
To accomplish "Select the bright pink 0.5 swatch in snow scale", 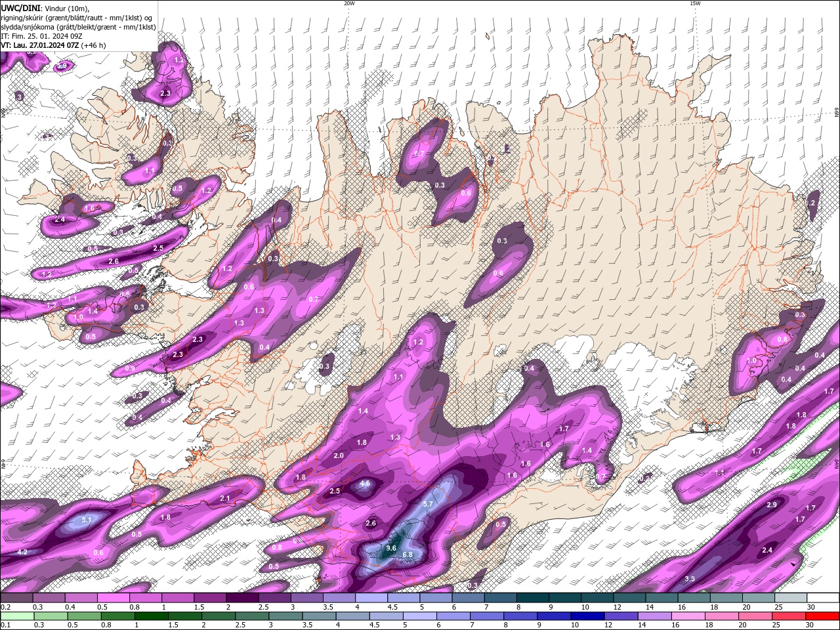I will 114,598.
